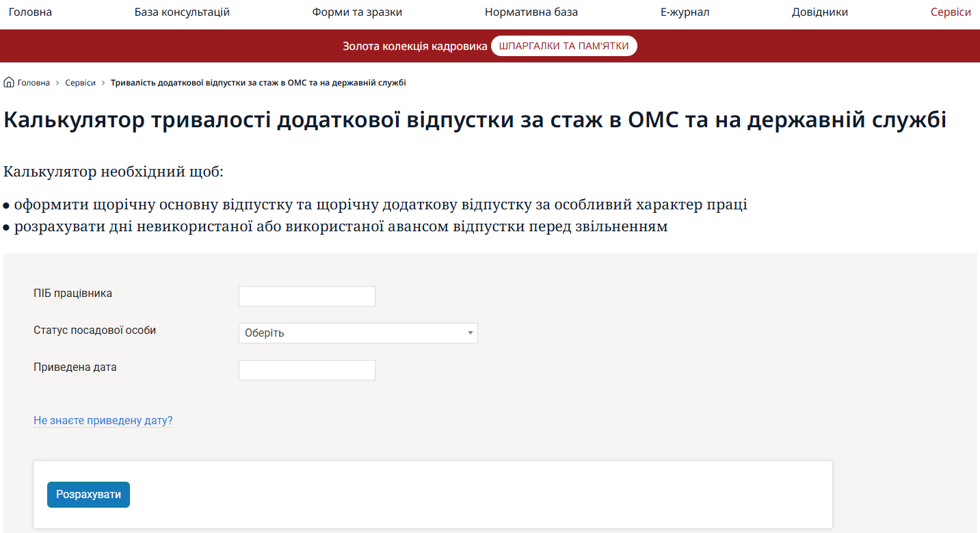Click into the Приведена дата field
This screenshot has width=980, height=533.
coord(306,370)
